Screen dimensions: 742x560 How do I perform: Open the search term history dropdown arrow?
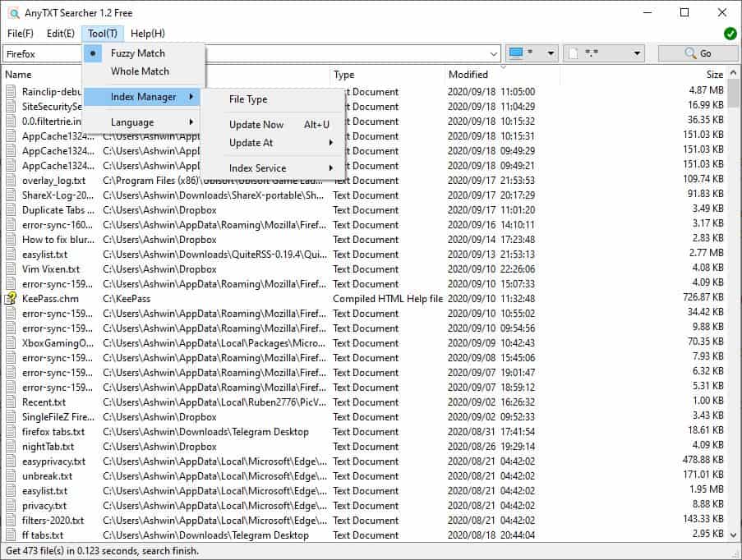(494, 53)
